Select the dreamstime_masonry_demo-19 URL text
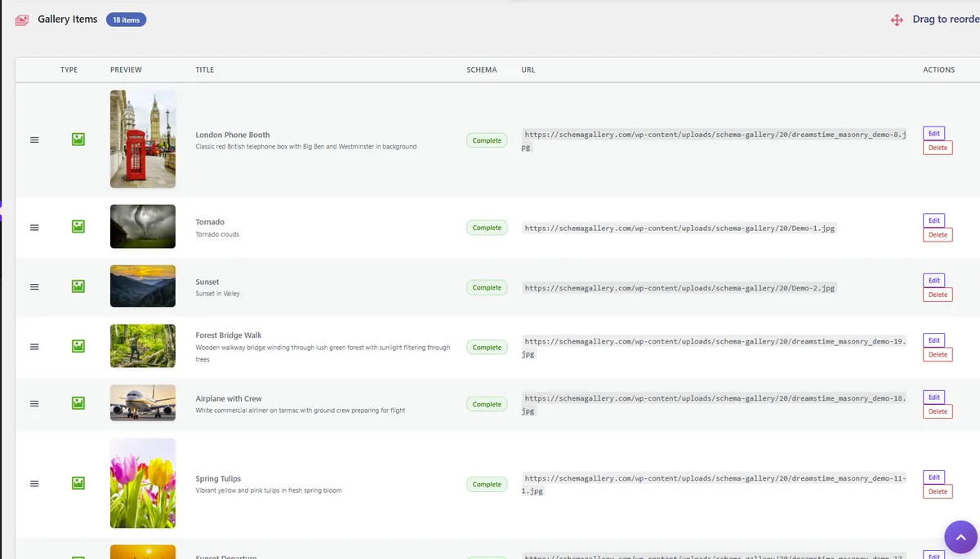The height and width of the screenshot is (559, 980). pyautogui.click(x=715, y=348)
